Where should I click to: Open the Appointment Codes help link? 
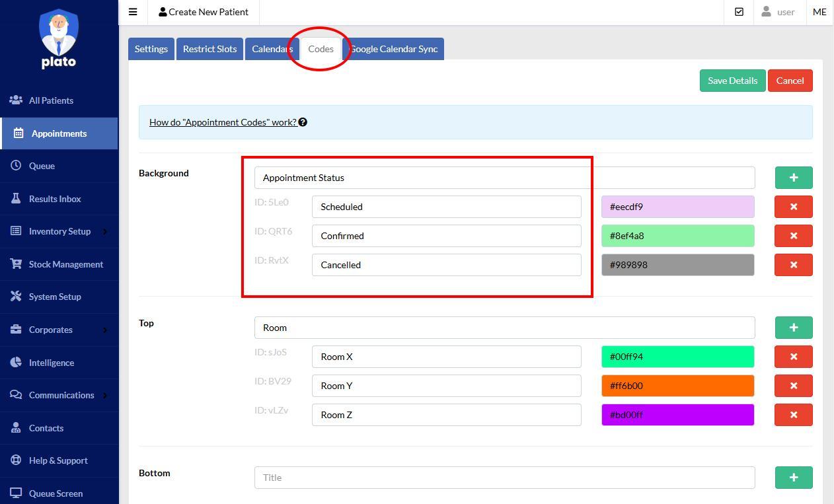(223, 122)
